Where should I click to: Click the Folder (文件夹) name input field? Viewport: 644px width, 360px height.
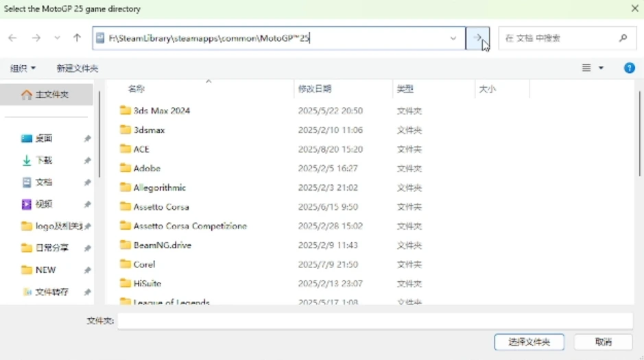(374, 321)
